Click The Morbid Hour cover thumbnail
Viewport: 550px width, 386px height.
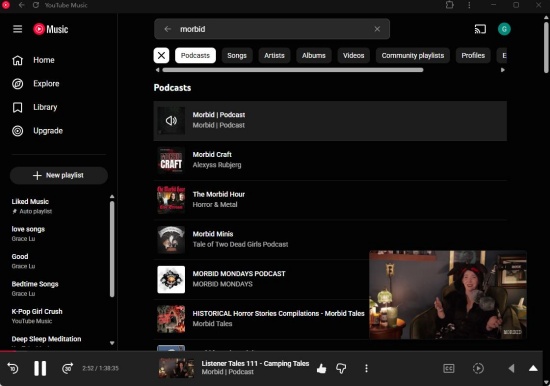[x=171, y=200]
